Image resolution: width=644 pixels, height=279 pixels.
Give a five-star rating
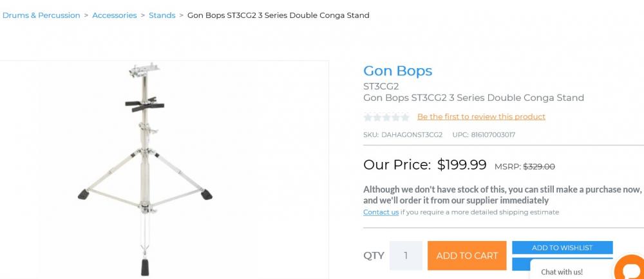(404, 117)
